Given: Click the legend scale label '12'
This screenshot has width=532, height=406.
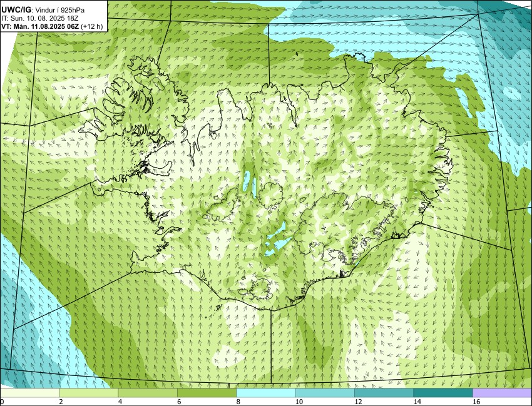Looking at the screenshot, I should point(358,402).
